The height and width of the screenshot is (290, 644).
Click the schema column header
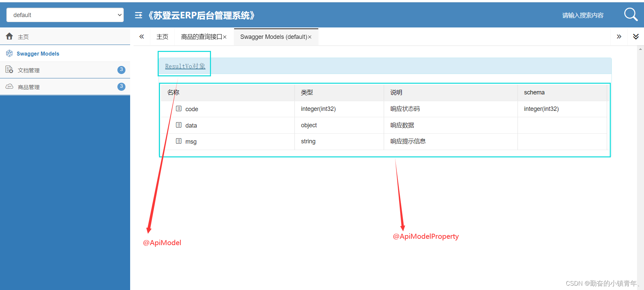[x=534, y=92]
